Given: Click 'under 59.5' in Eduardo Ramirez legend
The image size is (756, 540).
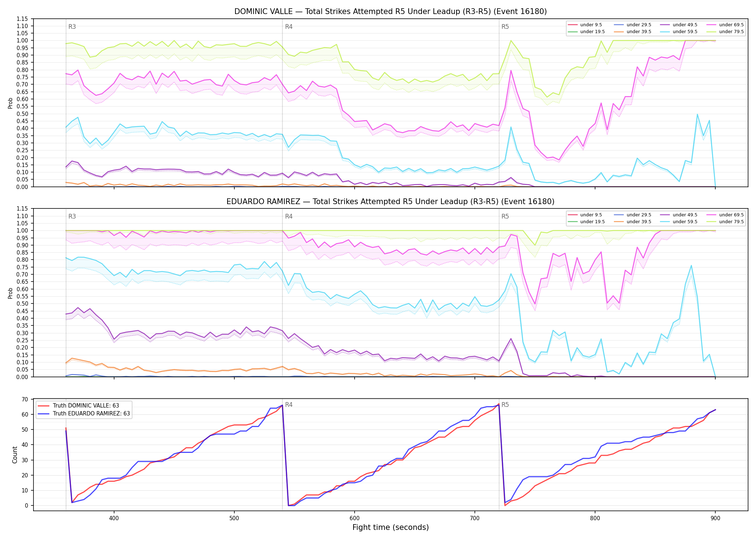Looking at the screenshot, I should 685,222.
